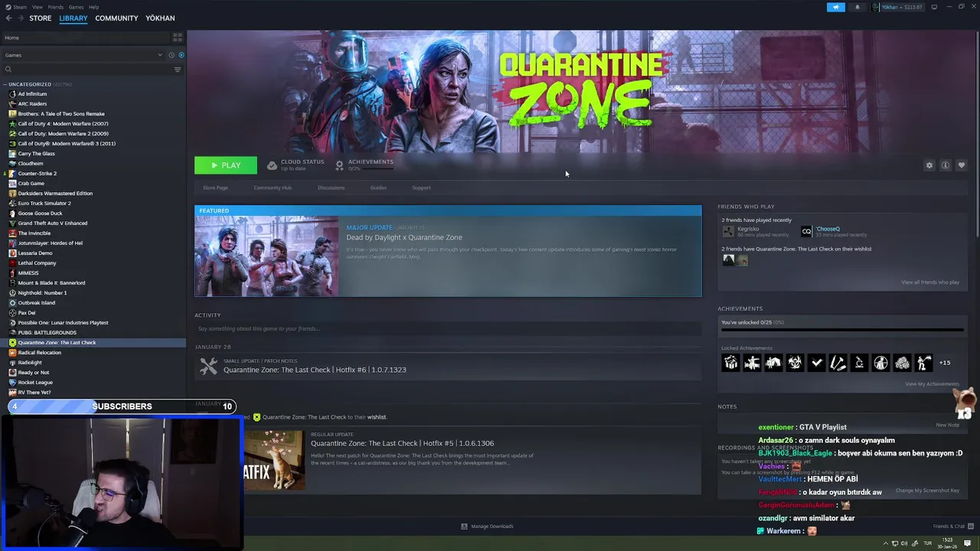The image size is (980, 551).
Task: Select PUBG: BATTLEGROUNDS entry
Action: click(47, 333)
